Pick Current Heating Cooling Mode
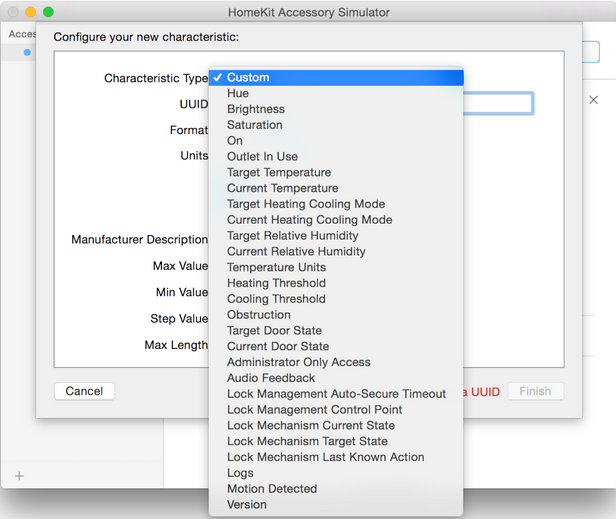This screenshot has height=519, width=616. pyautogui.click(x=309, y=220)
